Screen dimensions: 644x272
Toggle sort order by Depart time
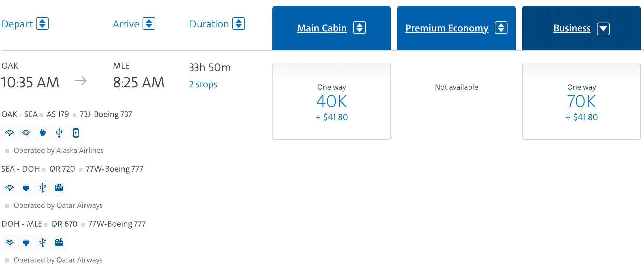point(42,24)
